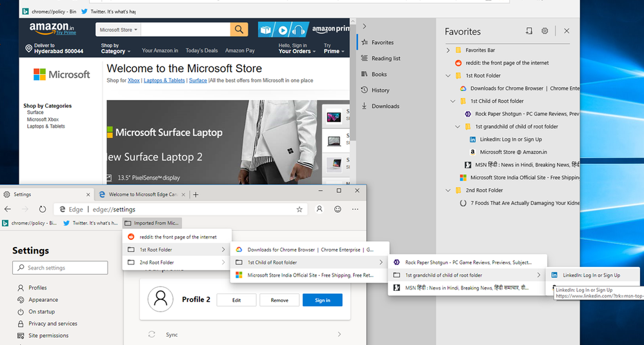The height and width of the screenshot is (345, 644).
Task: Click Twitter bookmark in settings window bookmarks bar
Action: pos(91,223)
